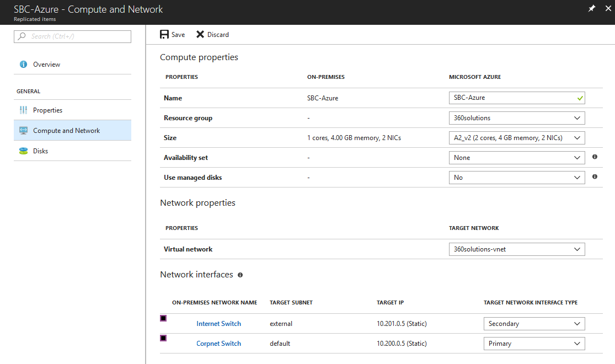Click the search magnifier icon

point(22,36)
